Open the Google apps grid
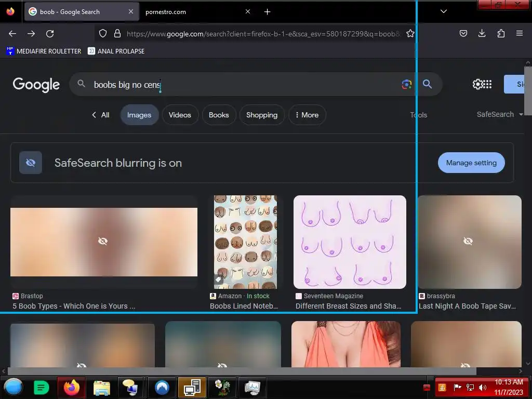The image size is (532, 399). coord(487,84)
